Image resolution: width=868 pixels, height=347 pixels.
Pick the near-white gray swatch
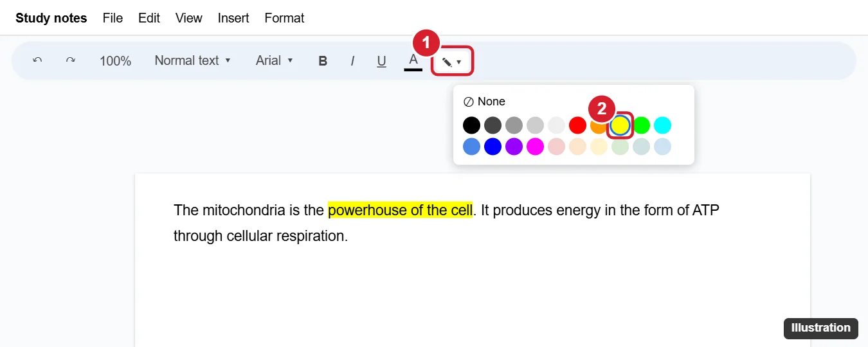[x=556, y=125]
